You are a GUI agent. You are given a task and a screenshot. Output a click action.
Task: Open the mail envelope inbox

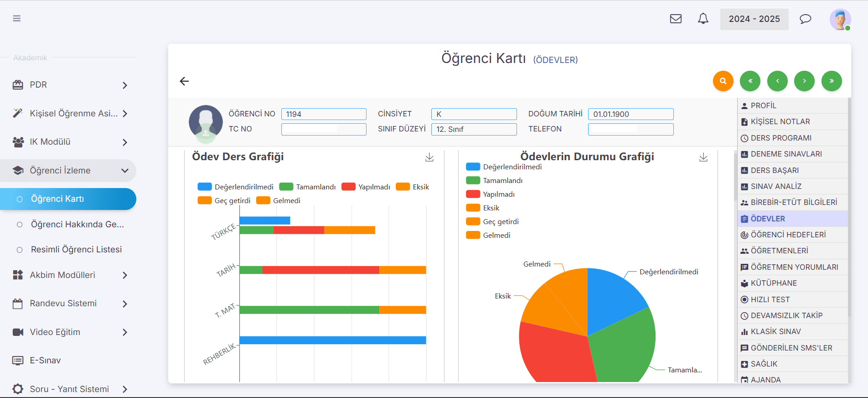(x=676, y=19)
